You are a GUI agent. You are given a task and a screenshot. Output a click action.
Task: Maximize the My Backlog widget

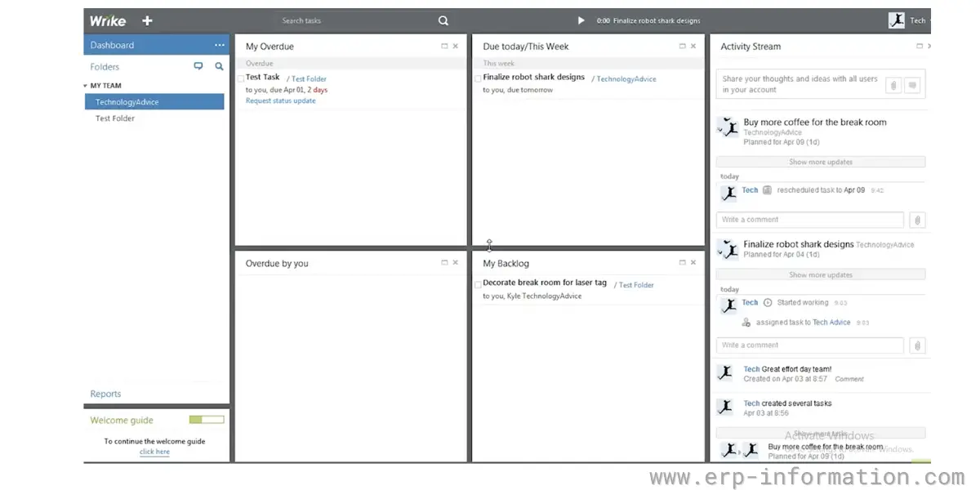[682, 263]
